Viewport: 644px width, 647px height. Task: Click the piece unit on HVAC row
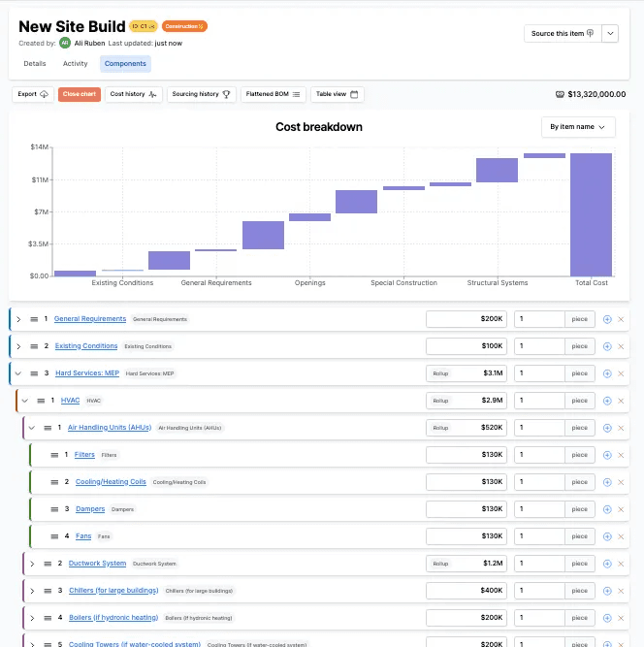click(x=580, y=401)
